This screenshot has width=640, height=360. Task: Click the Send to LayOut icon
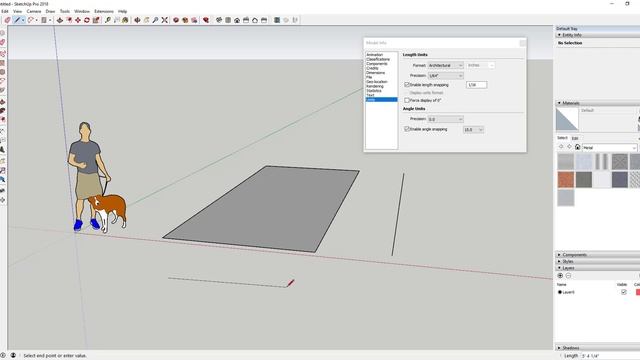pos(194,20)
